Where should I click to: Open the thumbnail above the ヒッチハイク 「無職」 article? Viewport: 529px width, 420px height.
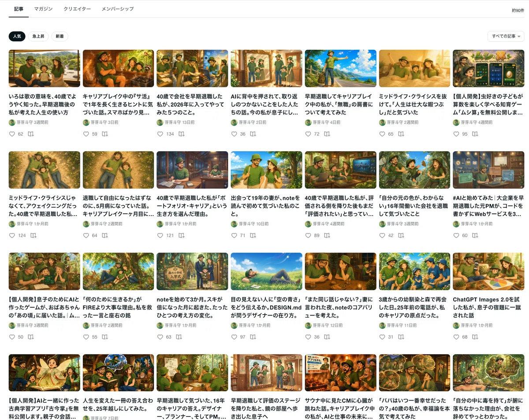(x=340, y=68)
